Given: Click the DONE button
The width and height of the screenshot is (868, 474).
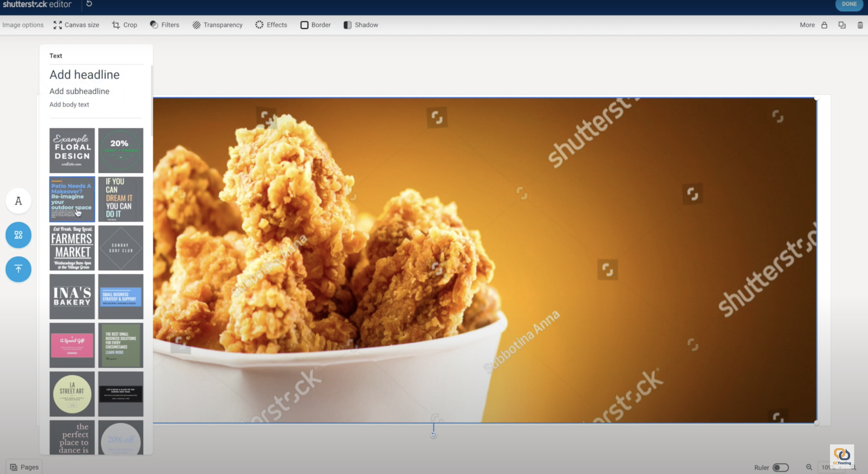Looking at the screenshot, I should [849, 4].
